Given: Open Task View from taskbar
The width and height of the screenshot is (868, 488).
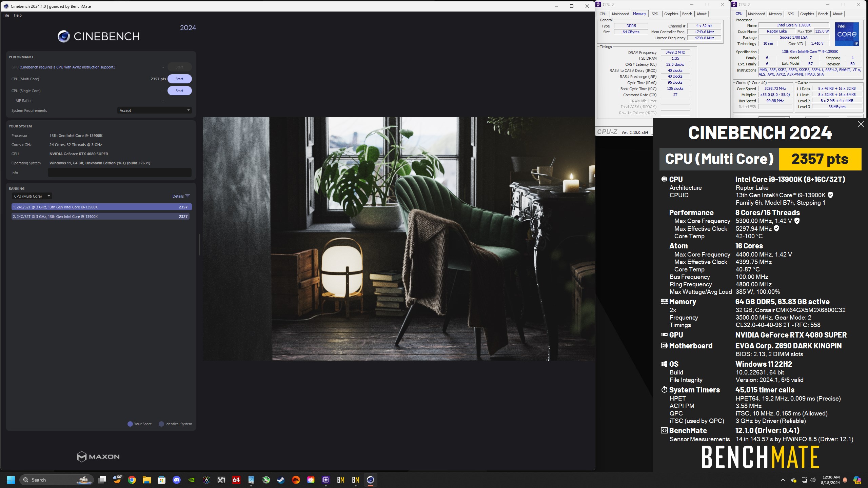Looking at the screenshot, I should 102,480.
